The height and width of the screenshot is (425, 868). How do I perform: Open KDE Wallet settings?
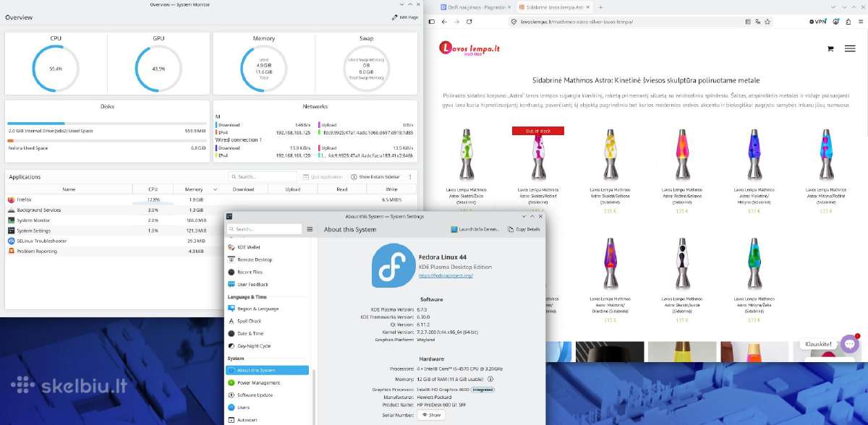(x=268, y=247)
